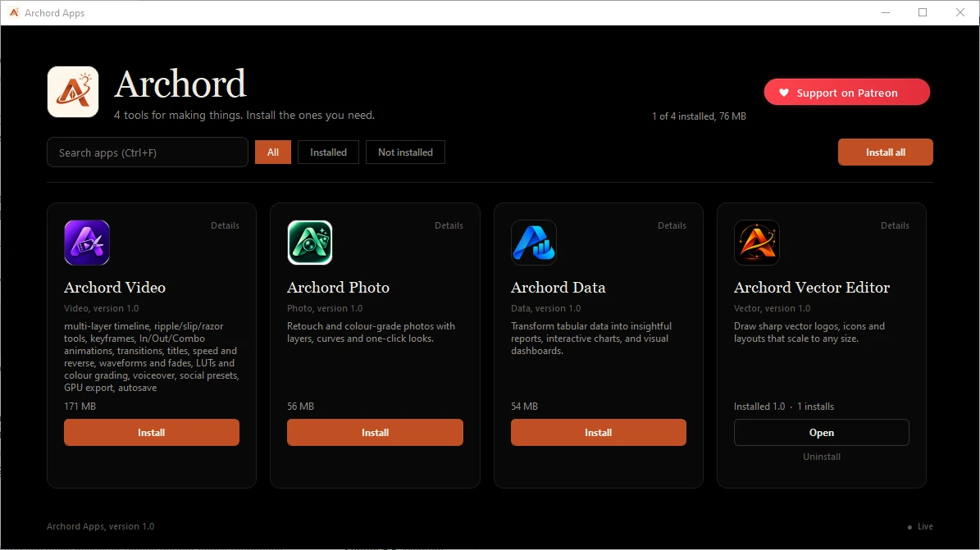The width and height of the screenshot is (980, 550).
Task: View Details for Archord Vector Editor
Action: click(895, 225)
